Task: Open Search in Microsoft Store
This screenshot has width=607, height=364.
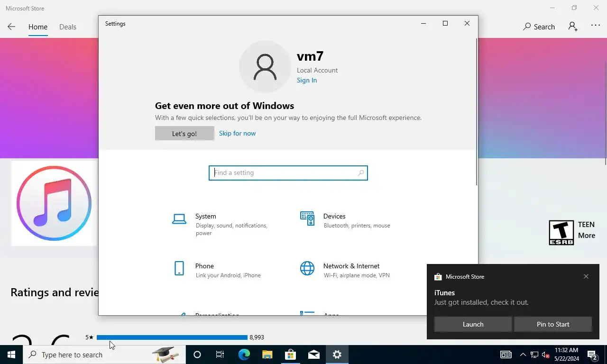Action: point(539,27)
